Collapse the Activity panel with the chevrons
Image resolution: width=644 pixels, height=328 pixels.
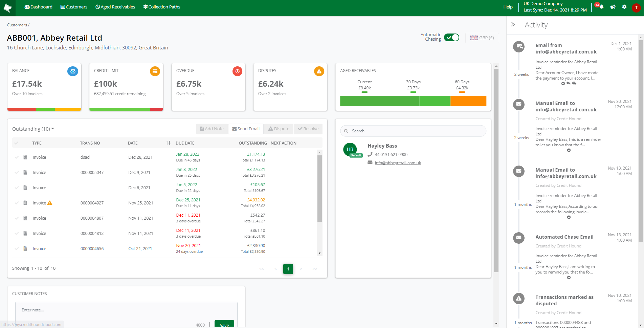513,25
